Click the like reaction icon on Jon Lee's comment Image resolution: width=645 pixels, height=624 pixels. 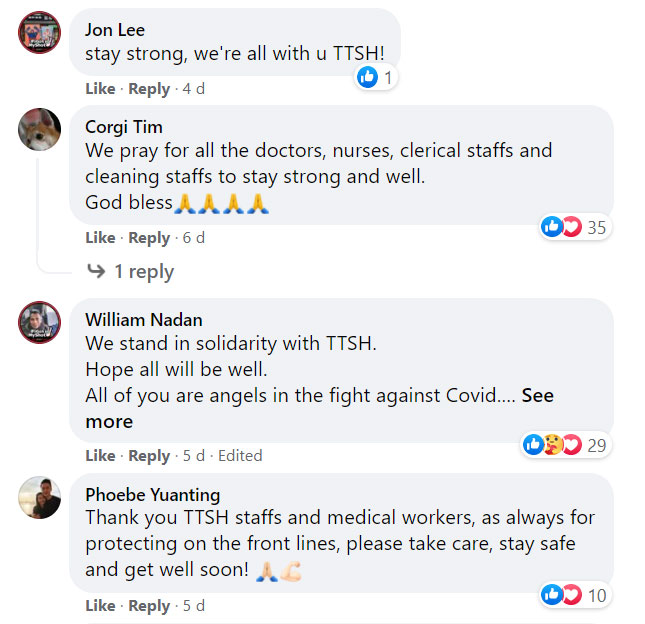[x=367, y=77]
